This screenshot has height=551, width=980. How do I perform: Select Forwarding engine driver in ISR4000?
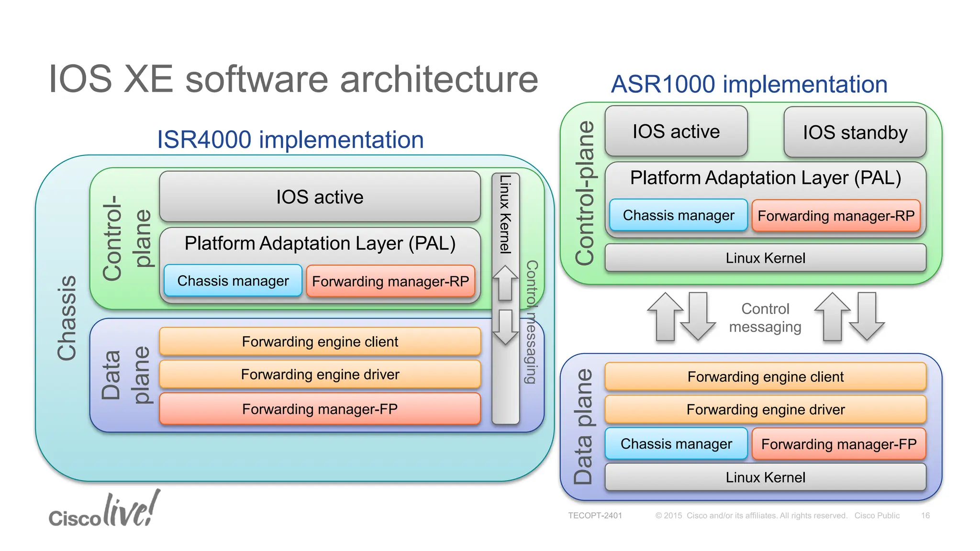(x=320, y=374)
